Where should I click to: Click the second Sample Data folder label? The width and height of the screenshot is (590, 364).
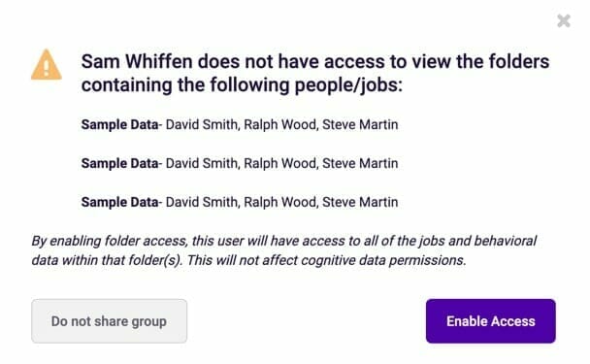(x=119, y=163)
